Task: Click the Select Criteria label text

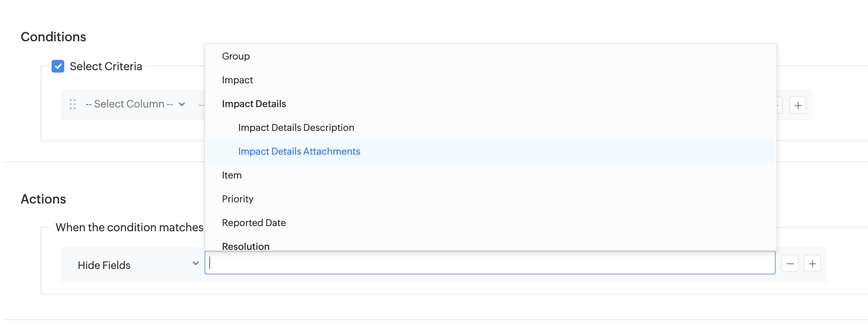Action: (x=106, y=66)
